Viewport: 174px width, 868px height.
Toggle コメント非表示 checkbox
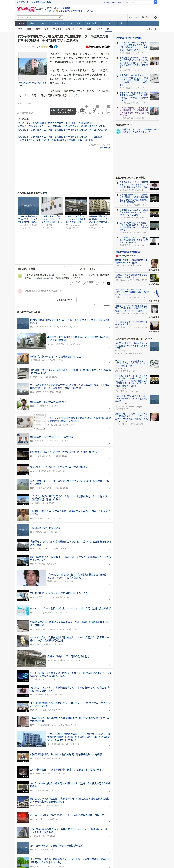96,306
